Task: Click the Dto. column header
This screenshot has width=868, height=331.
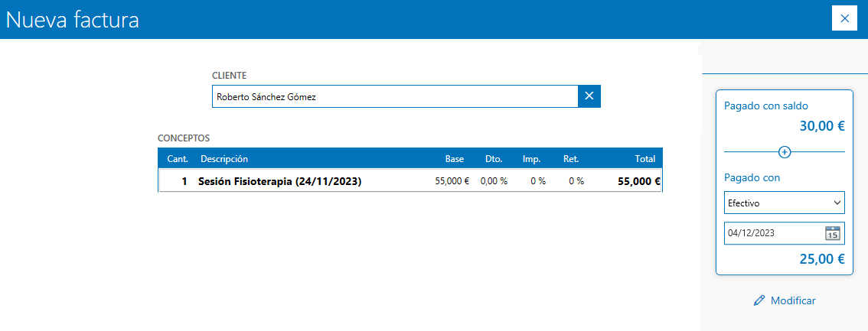Action: click(494, 159)
